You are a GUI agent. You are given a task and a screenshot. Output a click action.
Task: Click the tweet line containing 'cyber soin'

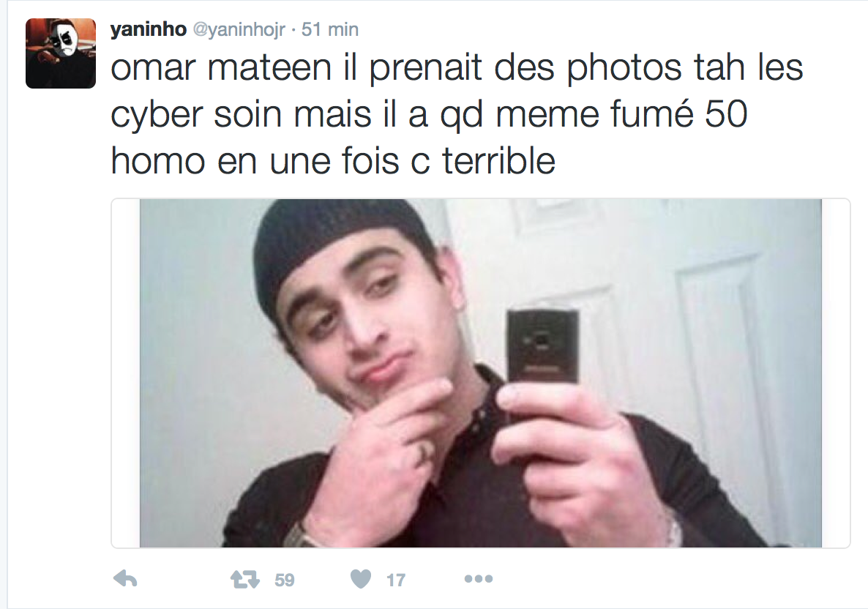point(429,115)
